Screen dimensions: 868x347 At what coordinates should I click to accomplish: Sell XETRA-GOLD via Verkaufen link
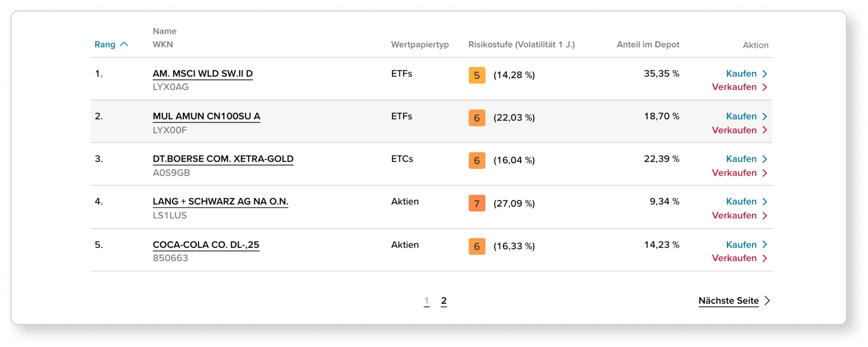coord(739,173)
